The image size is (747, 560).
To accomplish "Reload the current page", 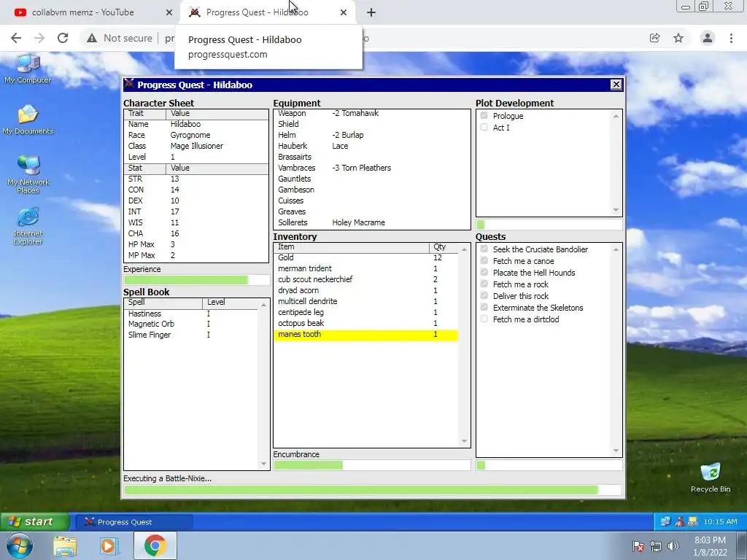I will coord(63,38).
